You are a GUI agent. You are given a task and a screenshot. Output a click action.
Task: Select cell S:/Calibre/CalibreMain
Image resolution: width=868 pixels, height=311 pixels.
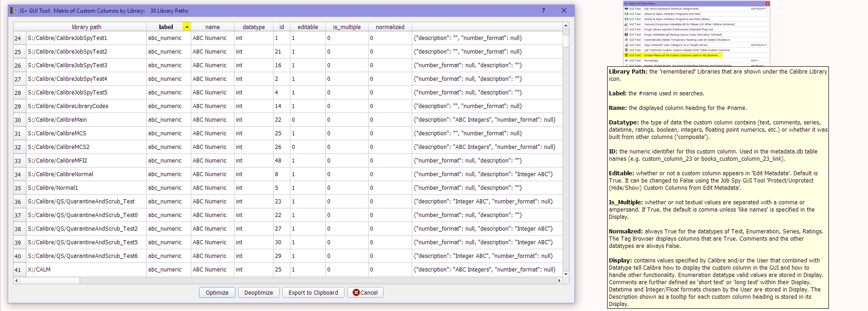click(86, 120)
